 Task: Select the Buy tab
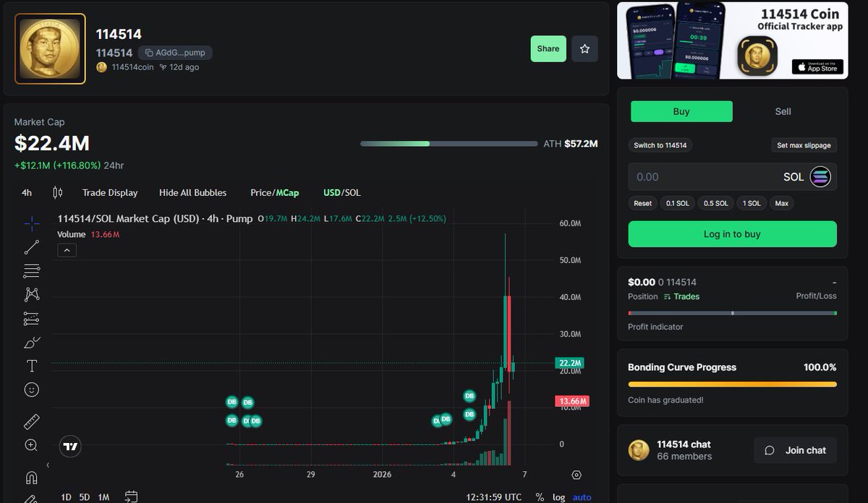click(681, 111)
